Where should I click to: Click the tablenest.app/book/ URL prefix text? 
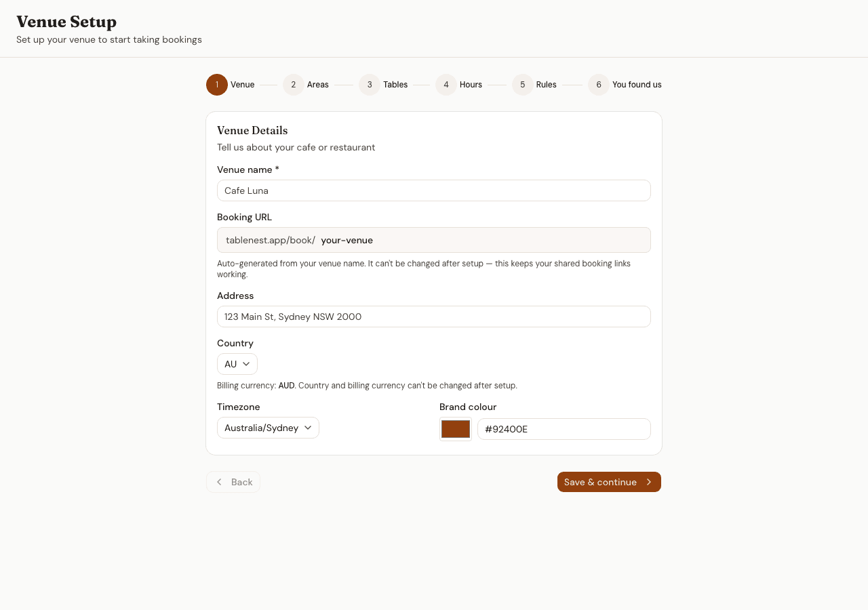click(x=271, y=240)
